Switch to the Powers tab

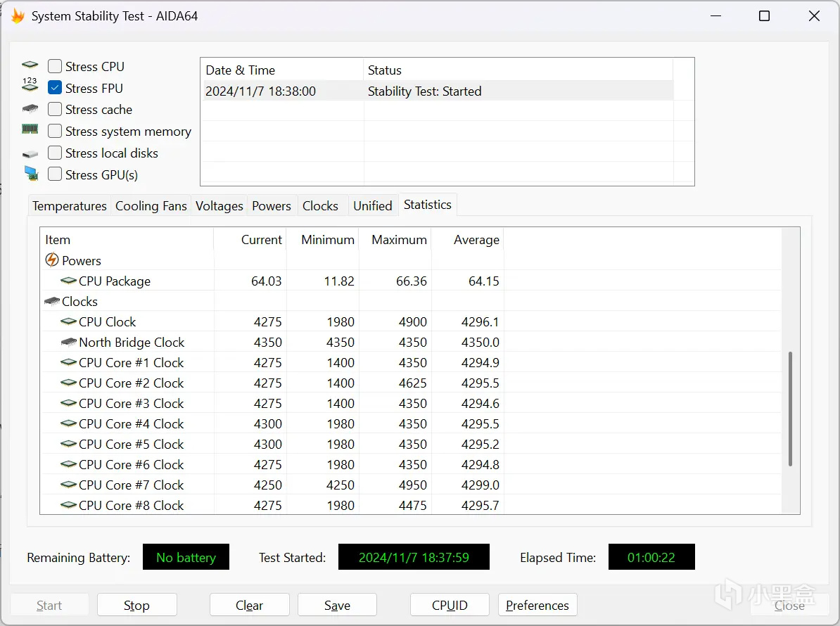click(x=272, y=205)
